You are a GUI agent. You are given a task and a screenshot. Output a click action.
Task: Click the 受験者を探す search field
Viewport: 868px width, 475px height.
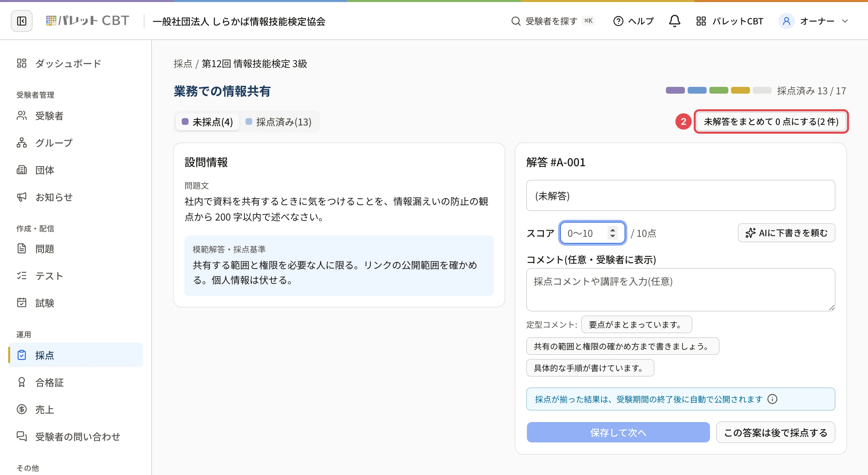[x=553, y=21]
